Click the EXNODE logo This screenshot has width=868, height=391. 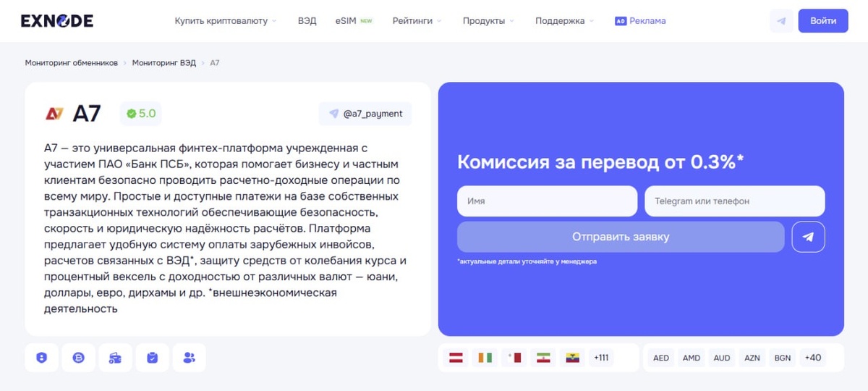[x=57, y=21]
